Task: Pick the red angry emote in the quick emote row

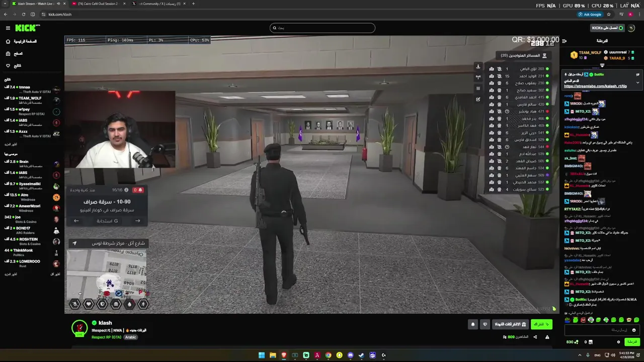Action: coord(583,320)
